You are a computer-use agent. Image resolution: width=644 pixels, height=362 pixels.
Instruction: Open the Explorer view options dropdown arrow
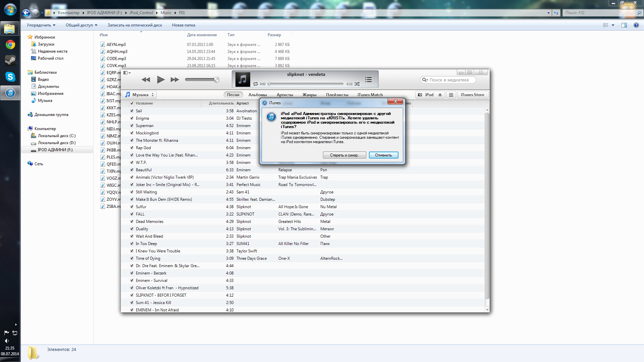pos(613,25)
